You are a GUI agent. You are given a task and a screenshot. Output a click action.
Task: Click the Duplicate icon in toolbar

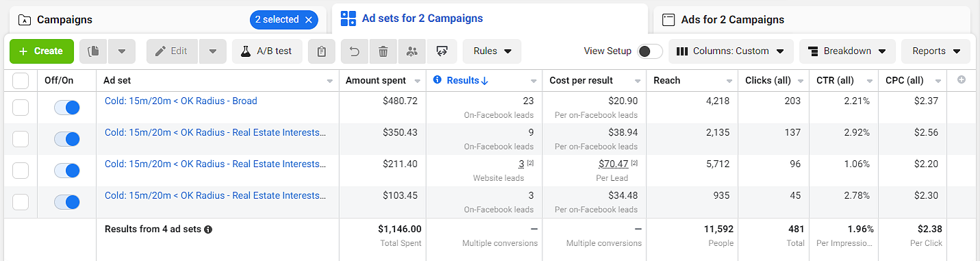[x=94, y=51]
